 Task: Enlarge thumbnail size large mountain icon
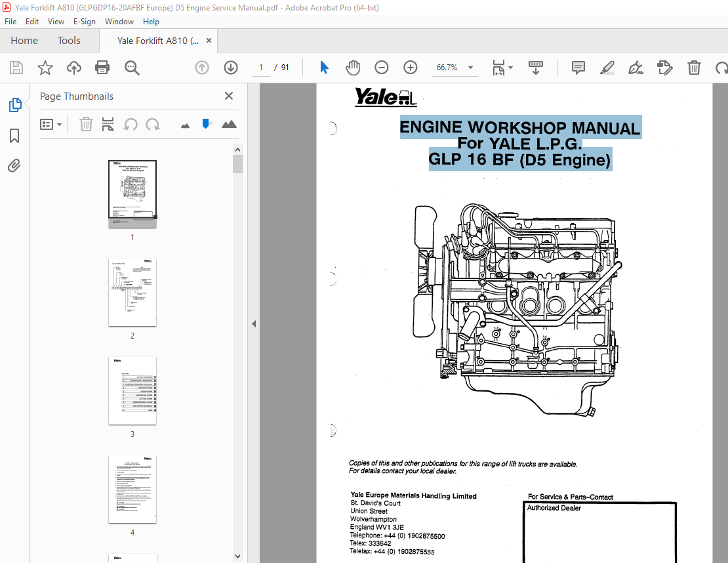[230, 124]
